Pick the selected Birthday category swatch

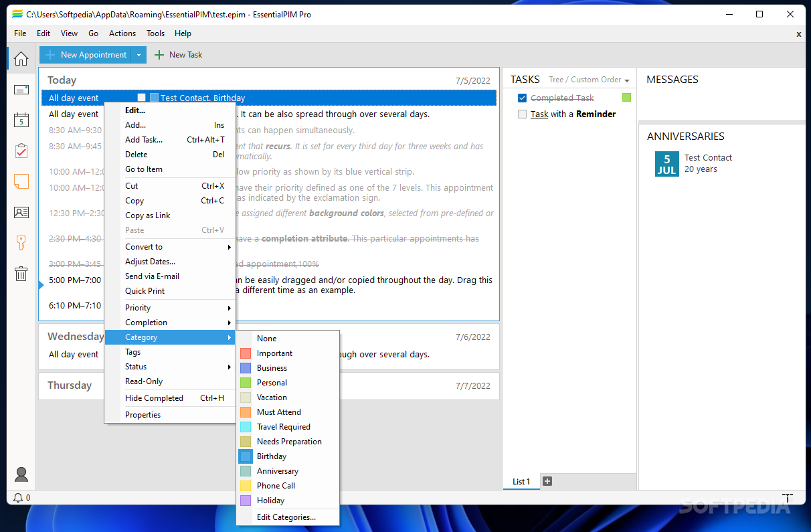click(246, 456)
